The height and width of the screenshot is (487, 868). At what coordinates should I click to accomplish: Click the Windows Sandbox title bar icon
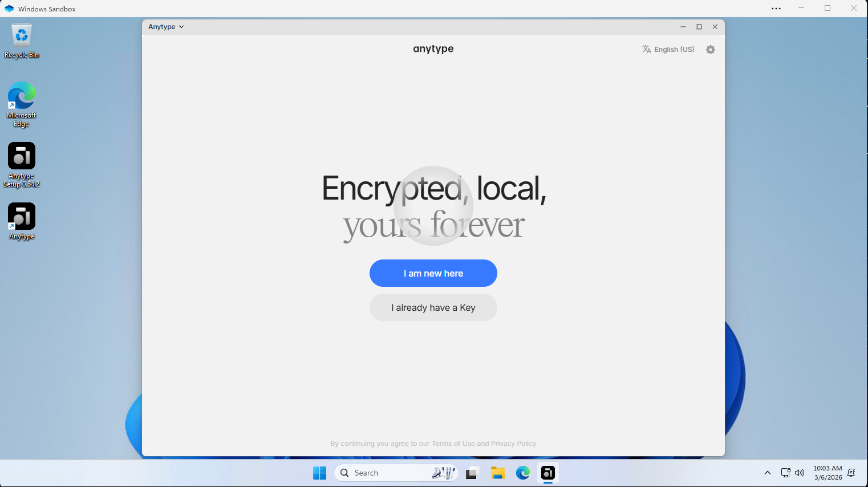click(x=9, y=9)
